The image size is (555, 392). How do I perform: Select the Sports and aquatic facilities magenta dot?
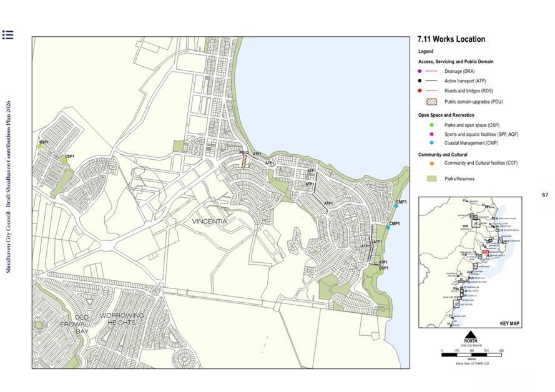(431, 134)
